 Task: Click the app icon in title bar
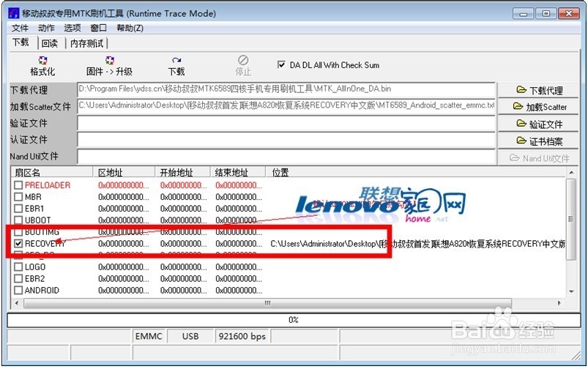[x=13, y=13]
